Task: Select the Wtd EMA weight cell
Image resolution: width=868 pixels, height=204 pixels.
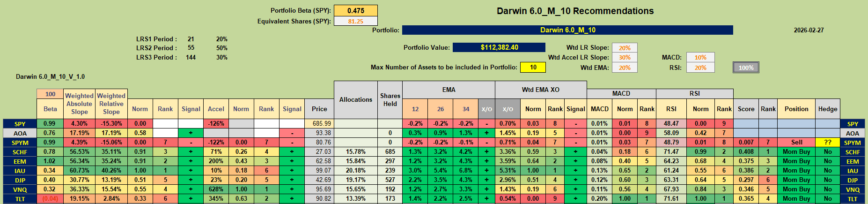Action: pos(625,68)
